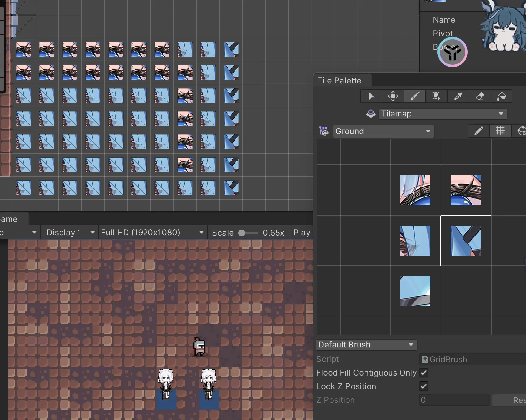Click the 0.65x scale value

(273, 233)
